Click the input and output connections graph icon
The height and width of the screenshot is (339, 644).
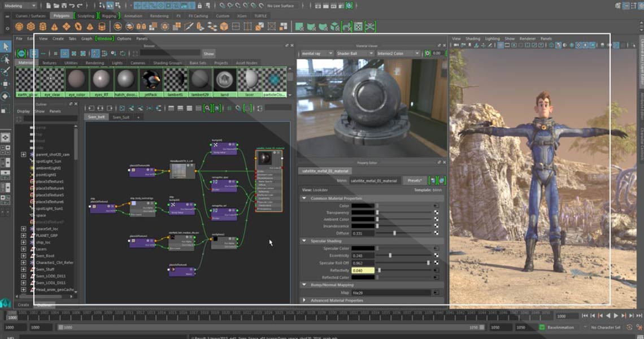click(x=99, y=108)
